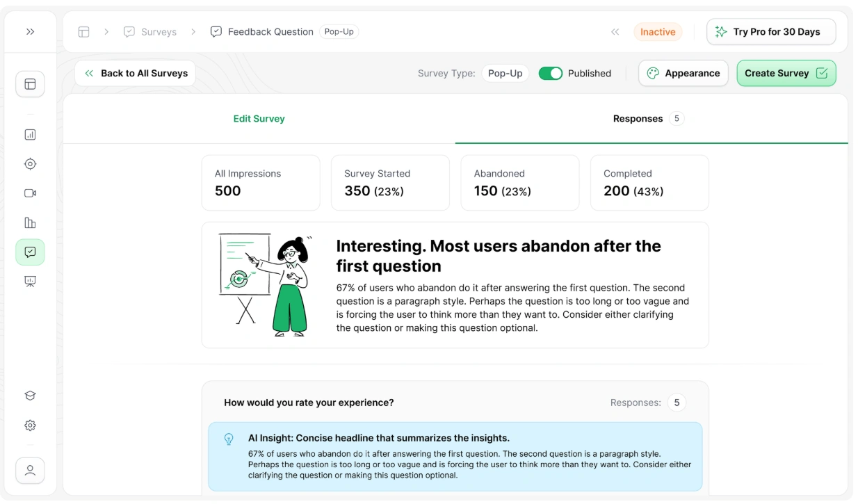Click the columns chart icon in the sidebar

tap(30, 223)
